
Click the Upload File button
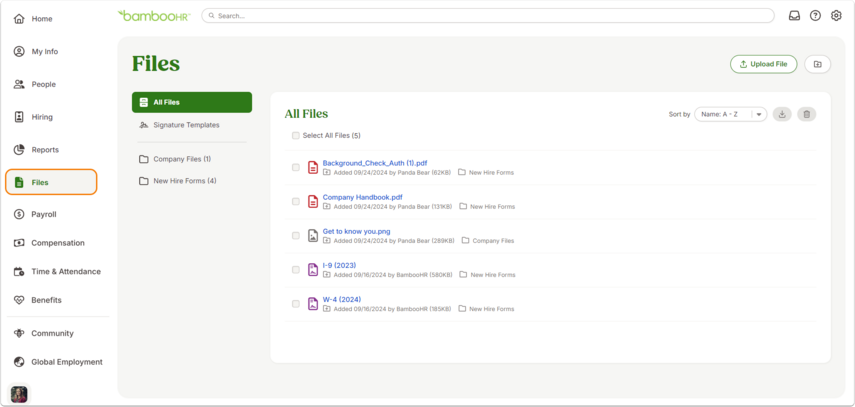pos(763,64)
